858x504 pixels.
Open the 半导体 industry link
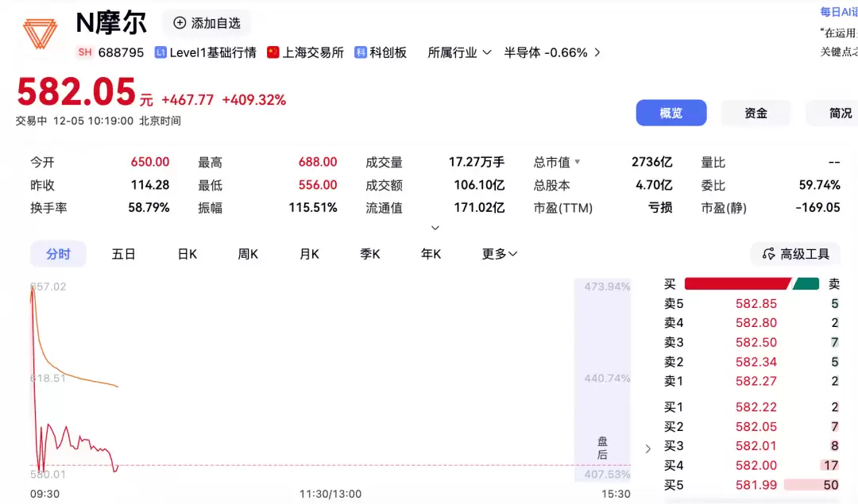coord(545,52)
